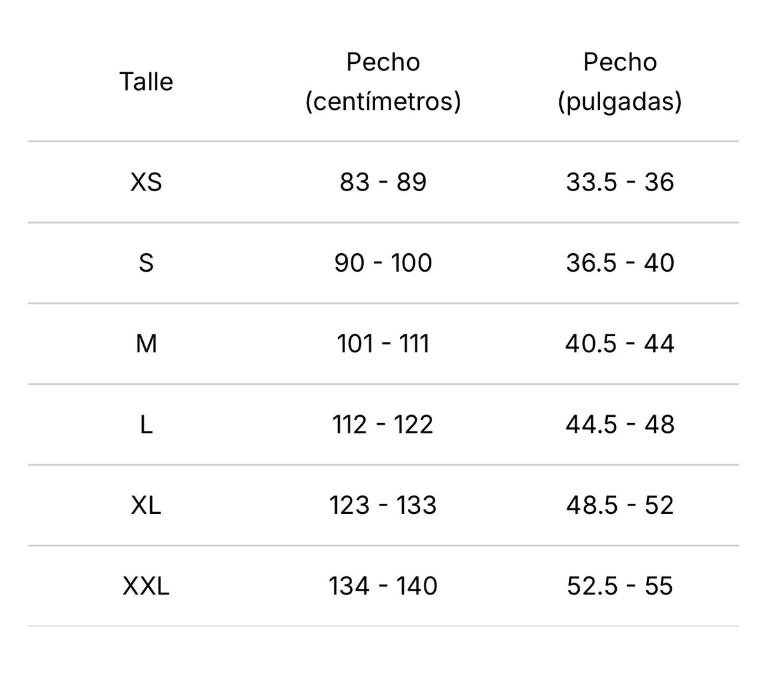Select the Pecho (centímetros) column header
Image resolution: width=767 pixels, height=700 pixels.
[383, 82]
